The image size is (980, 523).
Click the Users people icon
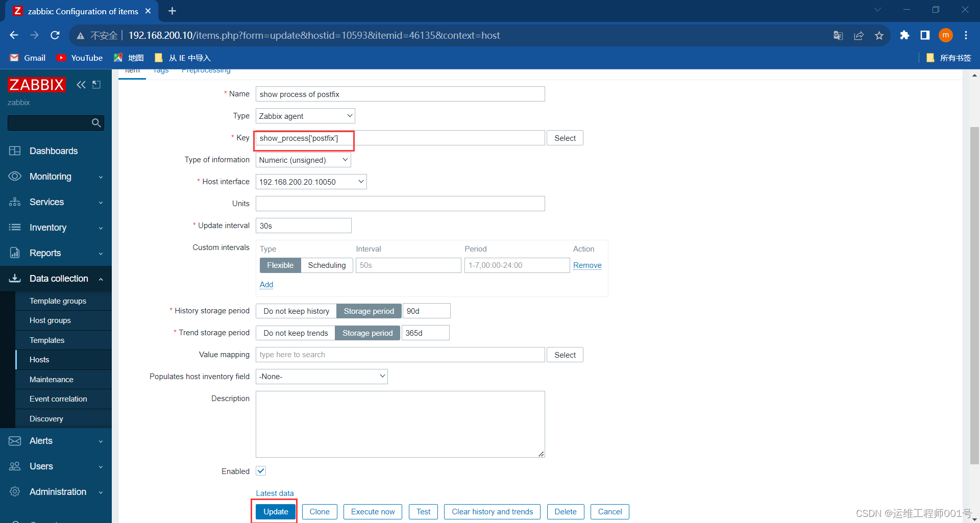point(15,466)
